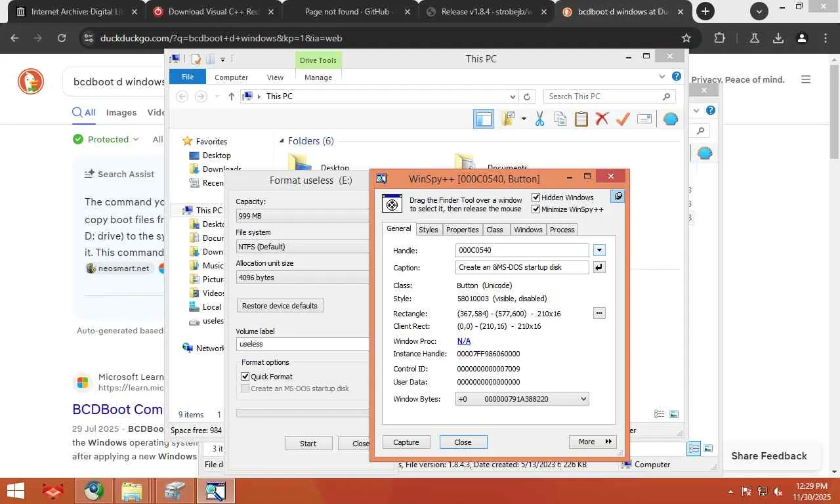Open the Manage ribbon tab
Image resolution: width=840 pixels, height=504 pixels.
[x=318, y=77]
